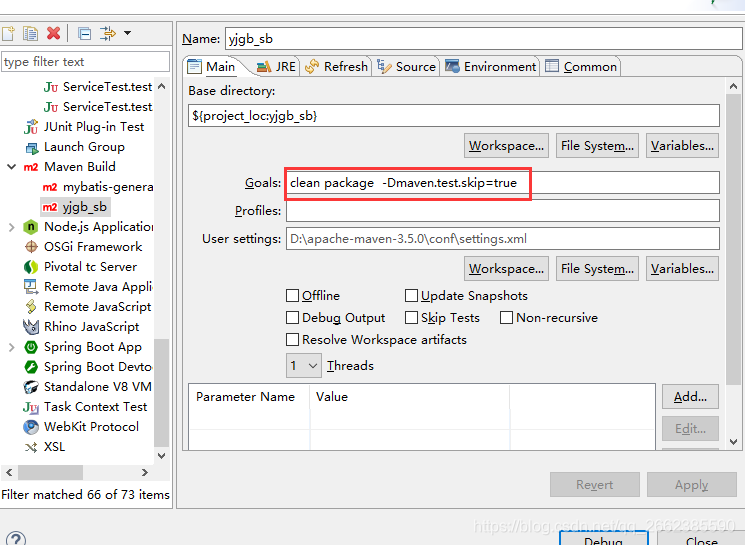Click the Revert button
The height and width of the screenshot is (545, 745).
595,485
